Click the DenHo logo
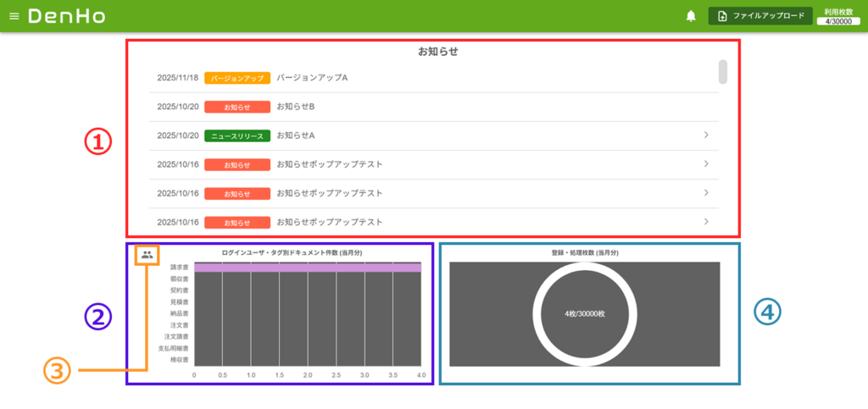This screenshot has height=409, width=868. pyautogui.click(x=66, y=16)
